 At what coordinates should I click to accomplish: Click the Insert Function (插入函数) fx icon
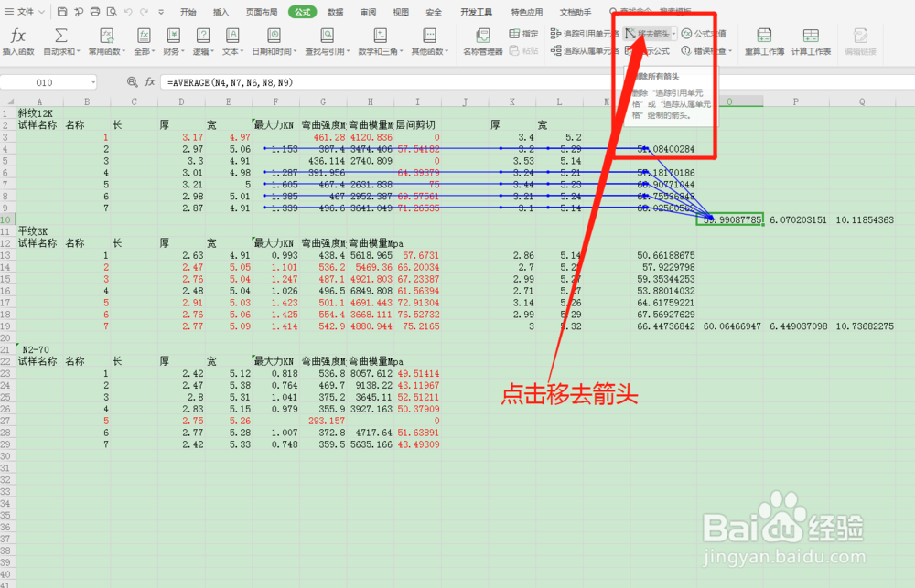tap(18, 36)
